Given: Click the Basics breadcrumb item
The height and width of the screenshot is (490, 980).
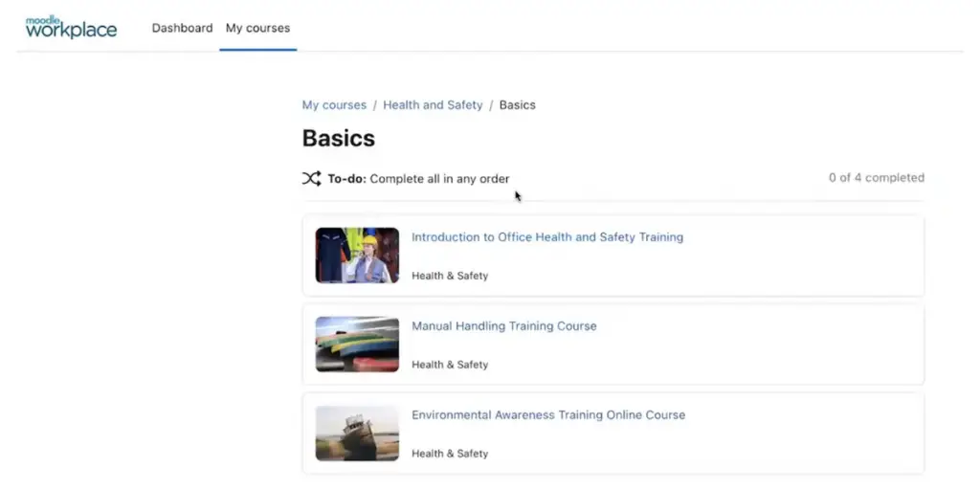Looking at the screenshot, I should [517, 105].
